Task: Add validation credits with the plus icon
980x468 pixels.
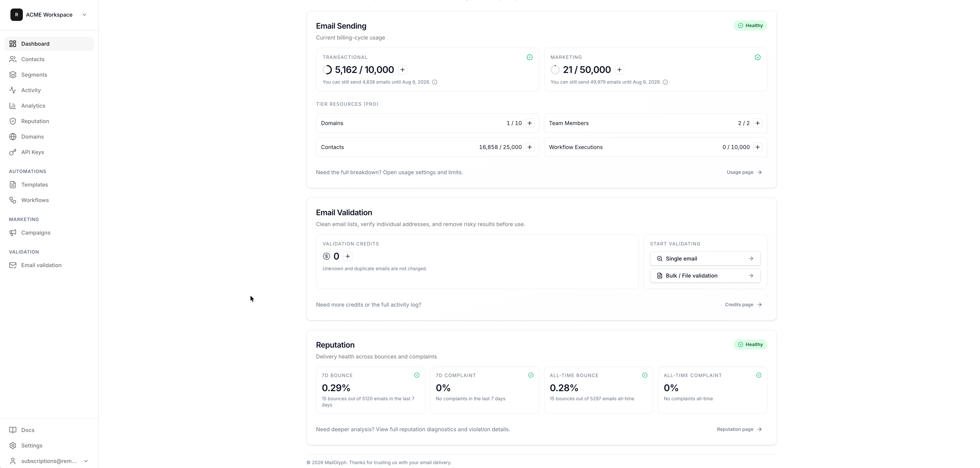Action: [348, 256]
